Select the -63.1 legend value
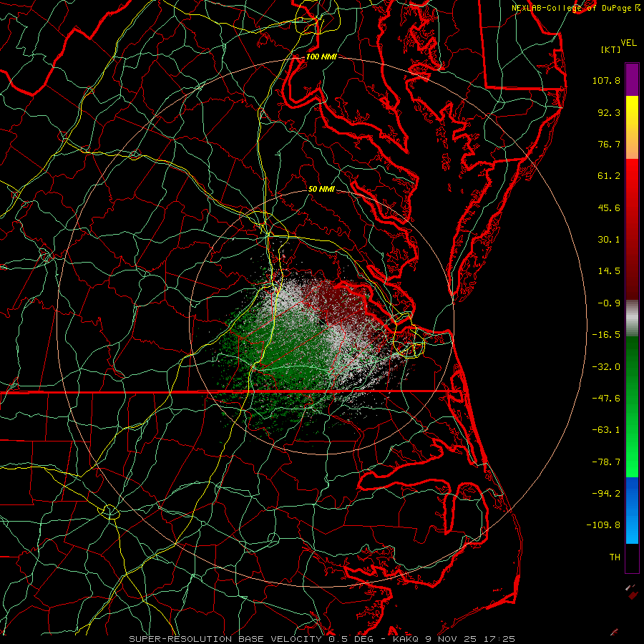 click(606, 430)
